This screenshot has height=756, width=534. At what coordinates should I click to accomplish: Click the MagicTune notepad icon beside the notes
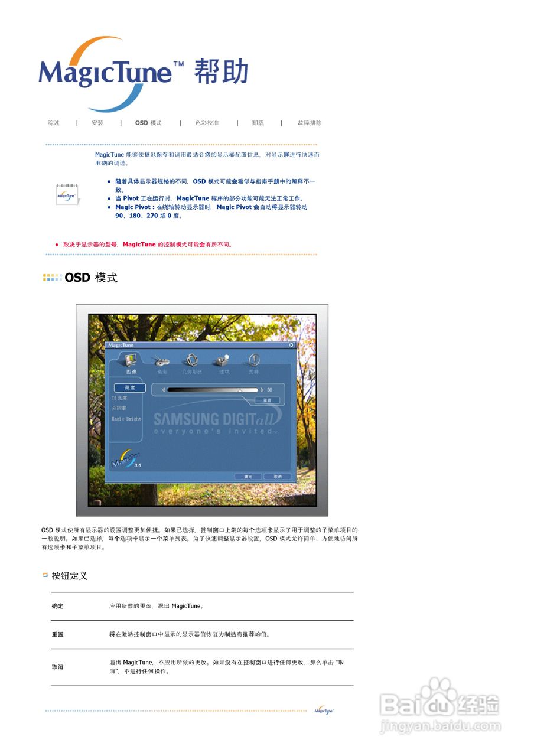(x=66, y=193)
